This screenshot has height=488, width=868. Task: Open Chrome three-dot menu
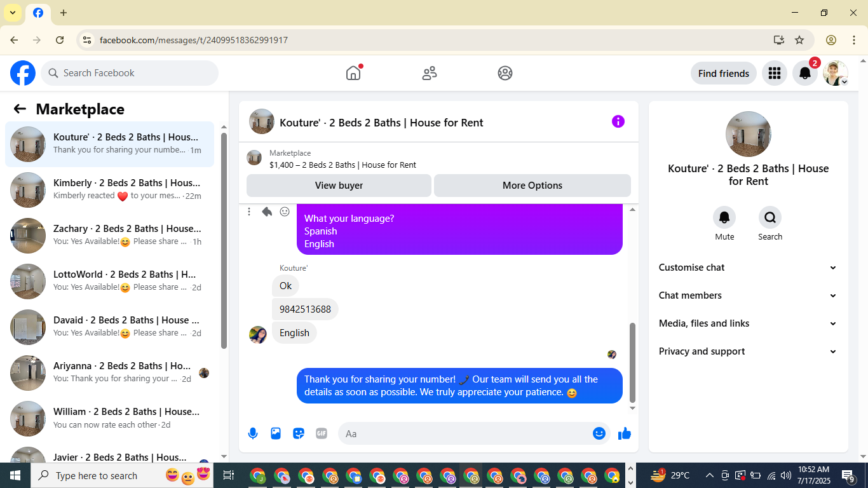tap(853, 40)
